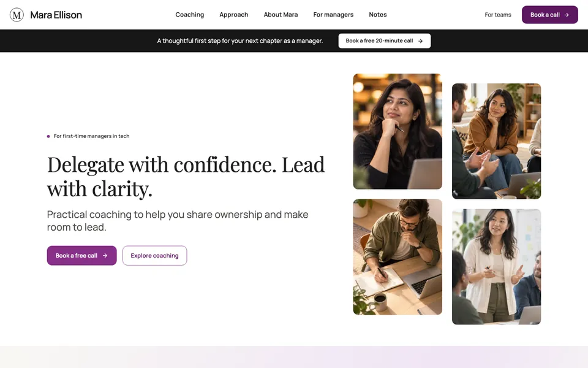
Task: Click the Delegate with confidence headline
Action: click(186, 176)
